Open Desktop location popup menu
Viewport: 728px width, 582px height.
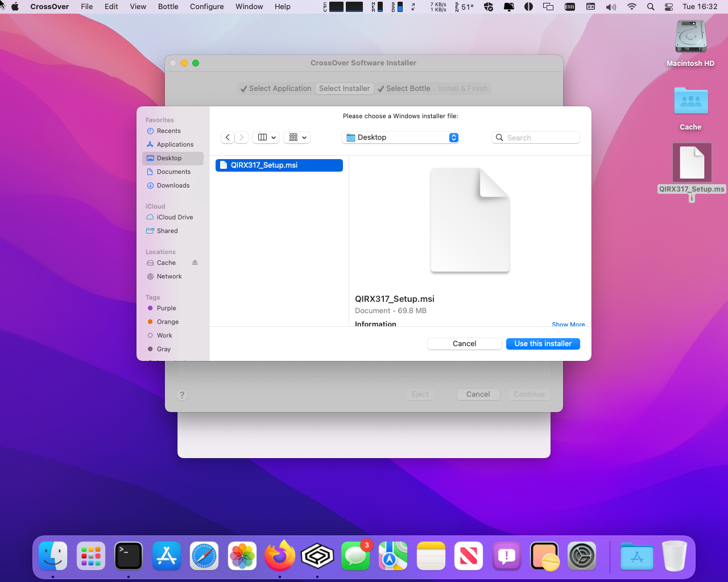pos(400,138)
